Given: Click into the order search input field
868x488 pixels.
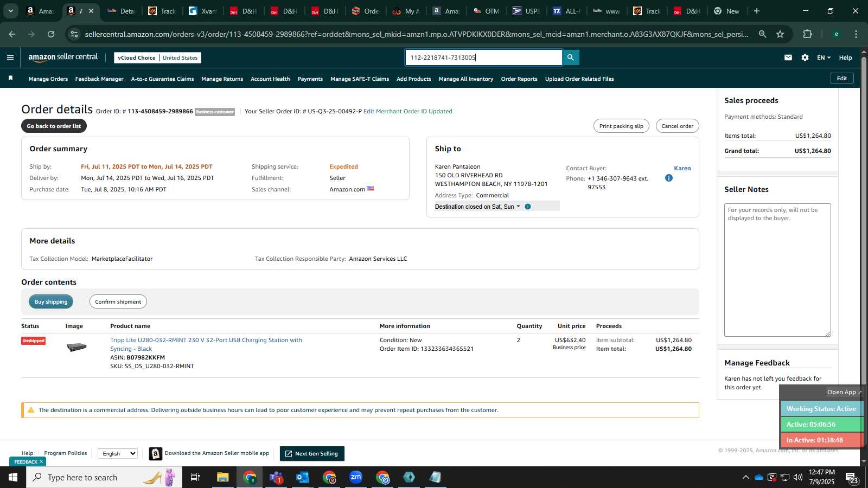Looking at the screenshot, I should click(x=484, y=57).
